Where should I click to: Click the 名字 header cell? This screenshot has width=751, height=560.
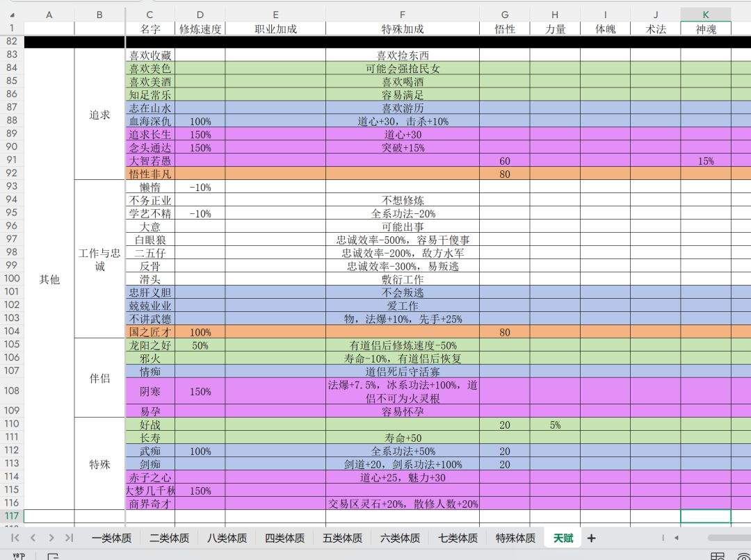coord(150,28)
